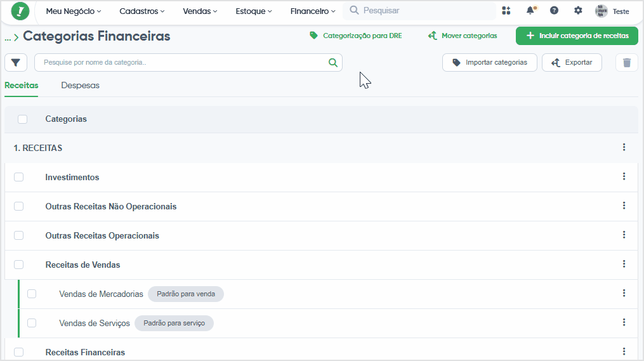Select the Outras Receitas Operacionais text
Viewport: 644px width, 361px height.
[x=102, y=236]
